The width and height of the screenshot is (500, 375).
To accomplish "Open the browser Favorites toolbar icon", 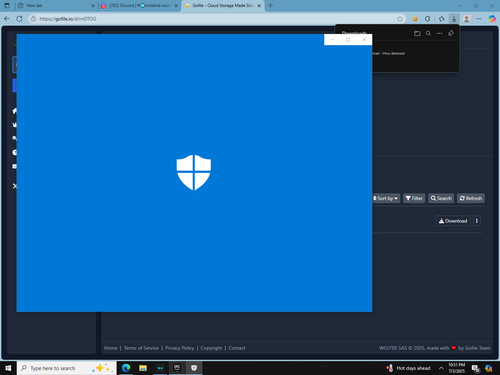I will point(441,19).
